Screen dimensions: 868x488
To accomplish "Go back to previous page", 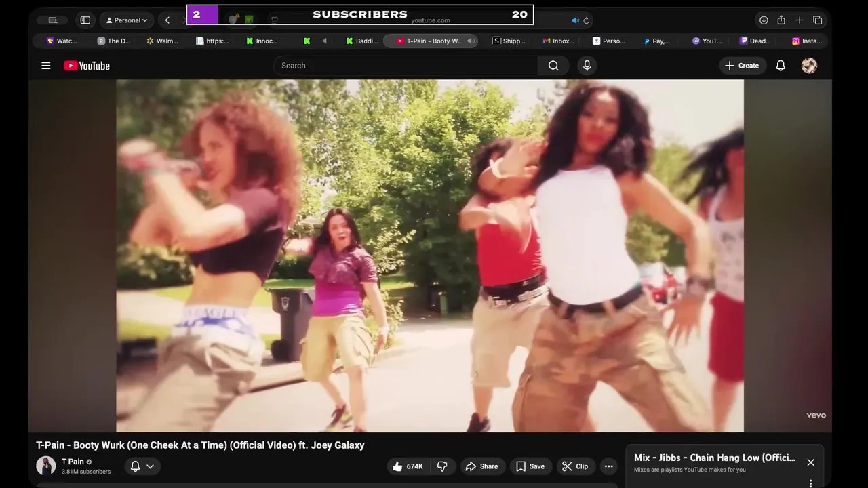I will click(167, 20).
